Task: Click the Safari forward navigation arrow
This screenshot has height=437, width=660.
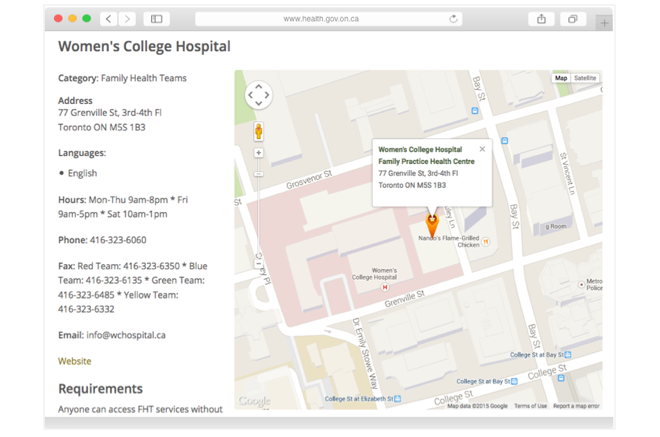Action: 126,19
